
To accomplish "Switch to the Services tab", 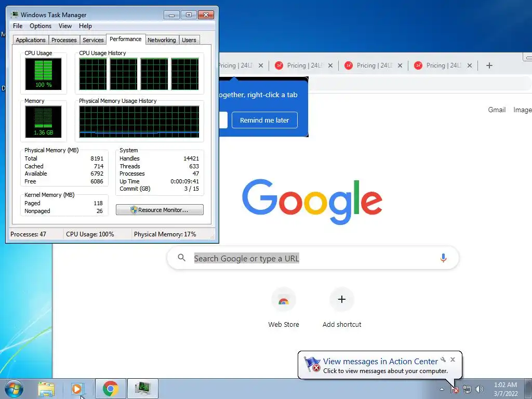I will pos(93,40).
